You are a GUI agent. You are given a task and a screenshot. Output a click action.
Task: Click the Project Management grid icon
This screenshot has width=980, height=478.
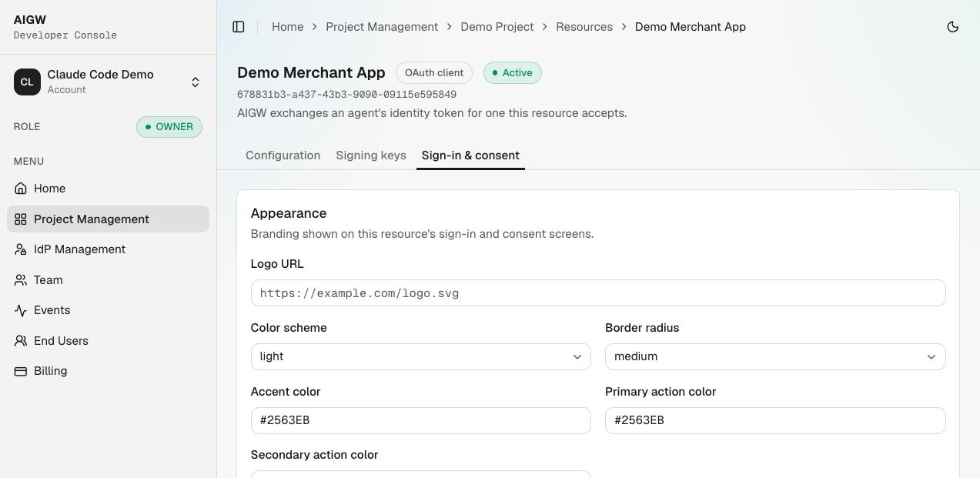pos(21,219)
